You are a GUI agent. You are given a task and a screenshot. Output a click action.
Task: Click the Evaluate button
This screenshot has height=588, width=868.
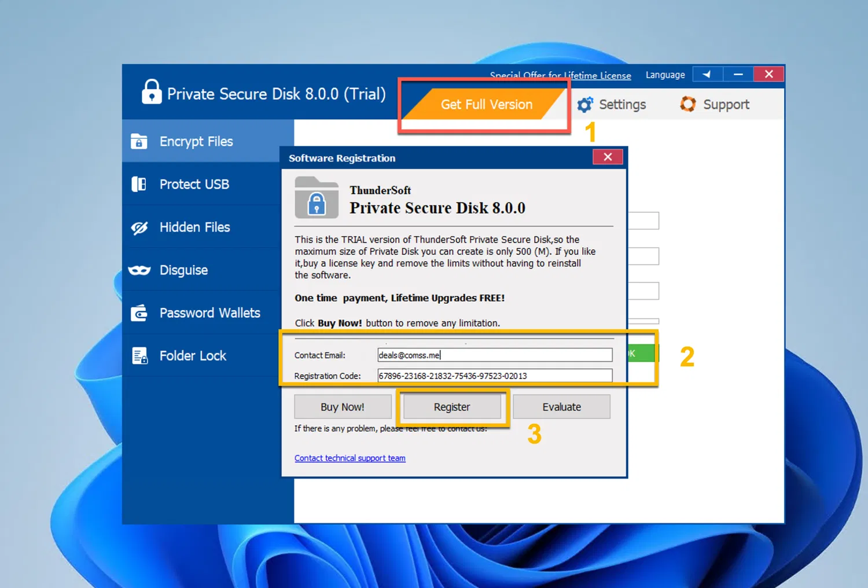click(x=561, y=407)
